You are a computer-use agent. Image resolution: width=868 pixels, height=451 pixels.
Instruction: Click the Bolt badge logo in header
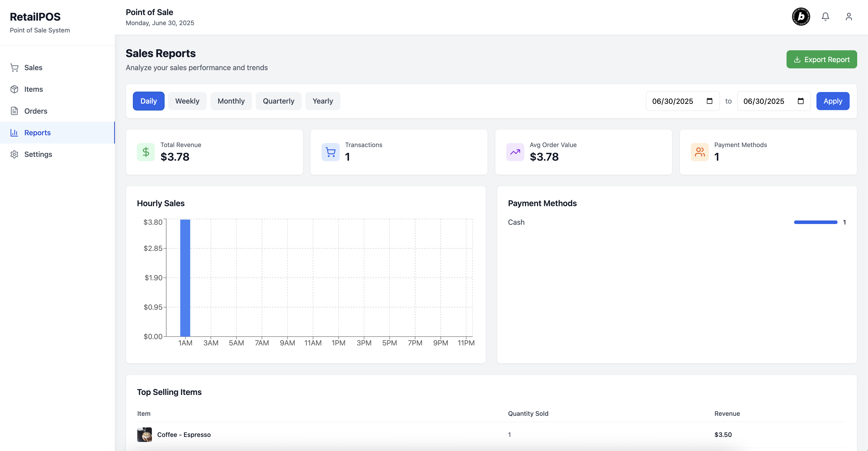click(x=801, y=17)
